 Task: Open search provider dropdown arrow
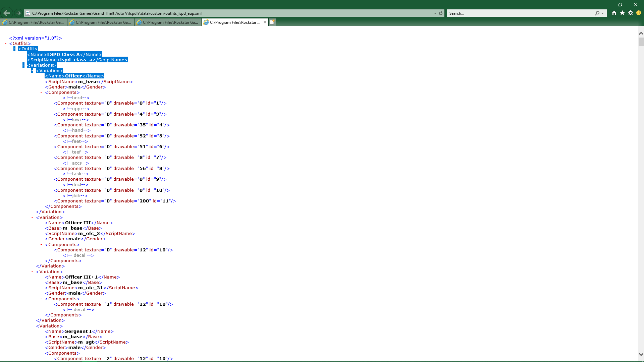pyautogui.click(x=603, y=13)
